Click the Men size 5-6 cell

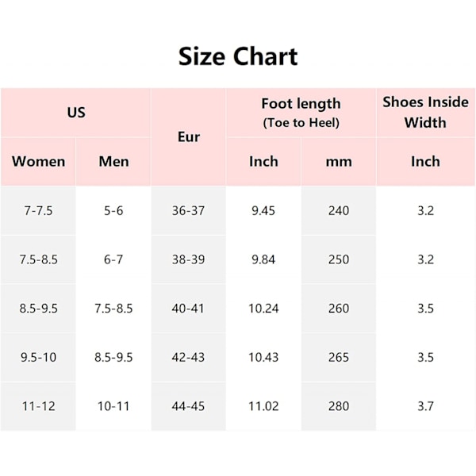point(113,211)
